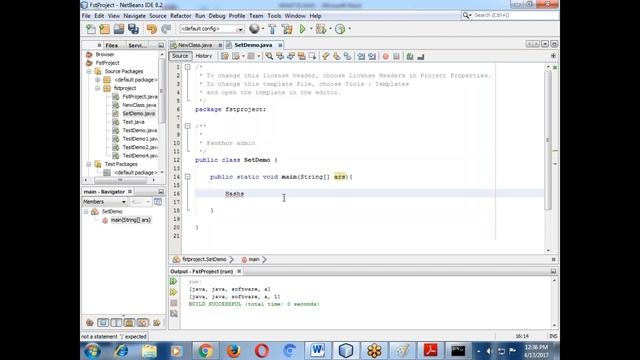Click Next Bookmark icon in editor toolbar

tap(336, 56)
